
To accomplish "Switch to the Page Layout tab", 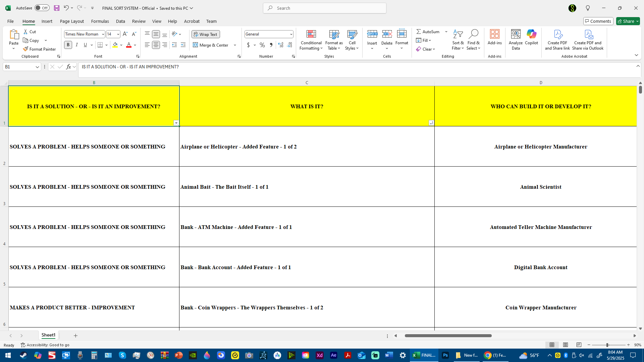I will (72, 21).
